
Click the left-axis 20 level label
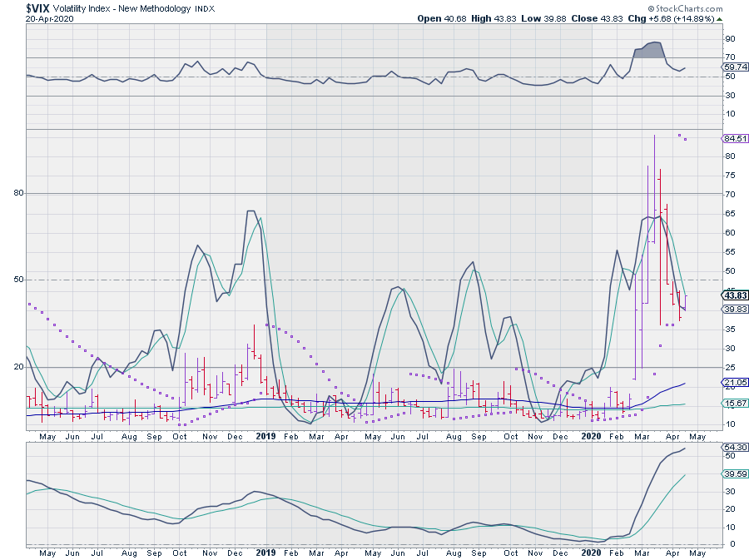tap(12, 367)
